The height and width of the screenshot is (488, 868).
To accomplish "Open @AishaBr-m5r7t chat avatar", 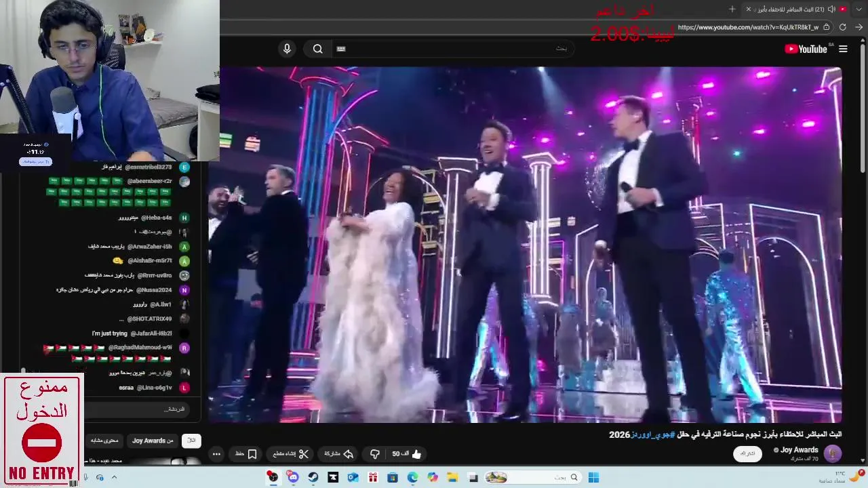I will pos(184,261).
